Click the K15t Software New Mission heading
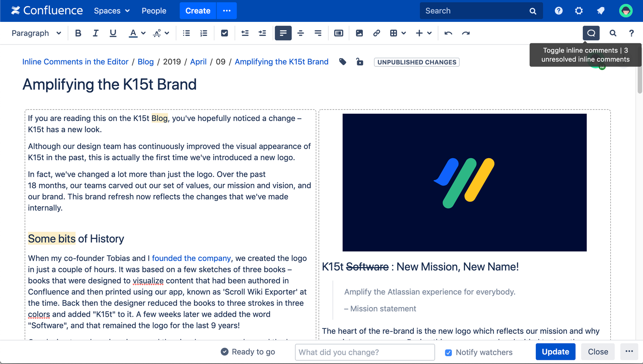Viewport: 643px width, 364px height. click(x=420, y=267)
